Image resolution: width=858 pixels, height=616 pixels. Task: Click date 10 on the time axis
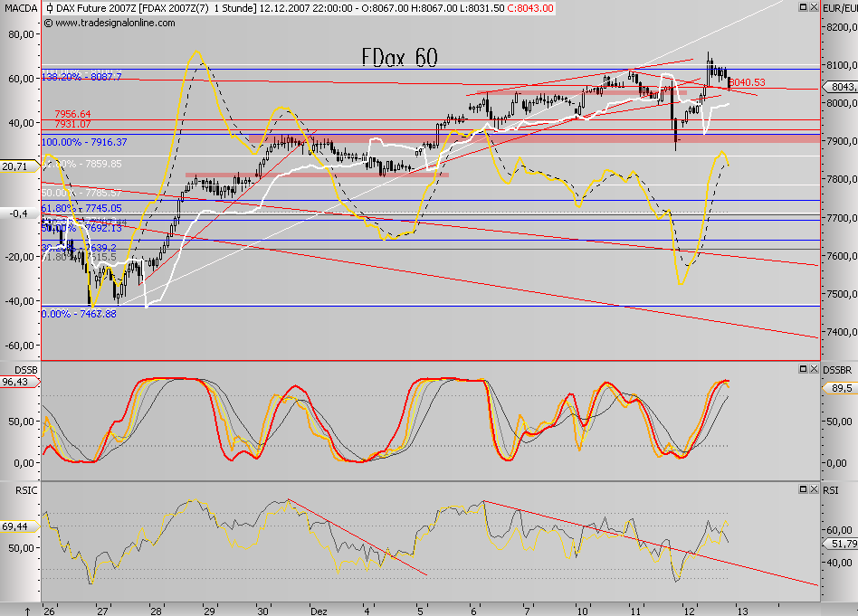(x=582, y=611)
